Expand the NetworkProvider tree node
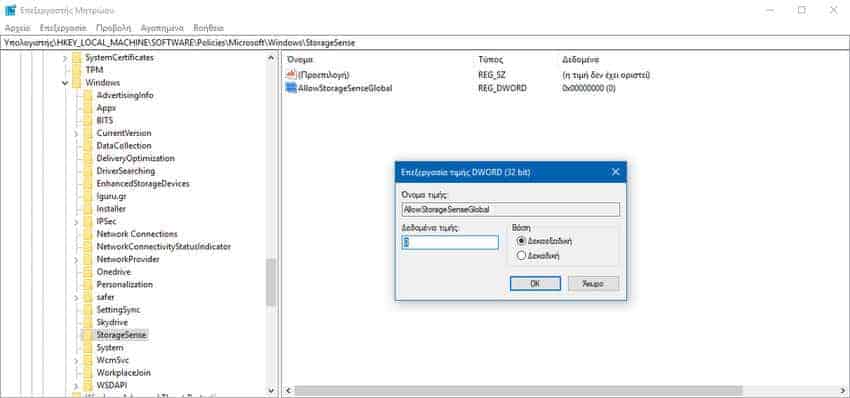This screenshot has width=850, height=398. (76, 259)
